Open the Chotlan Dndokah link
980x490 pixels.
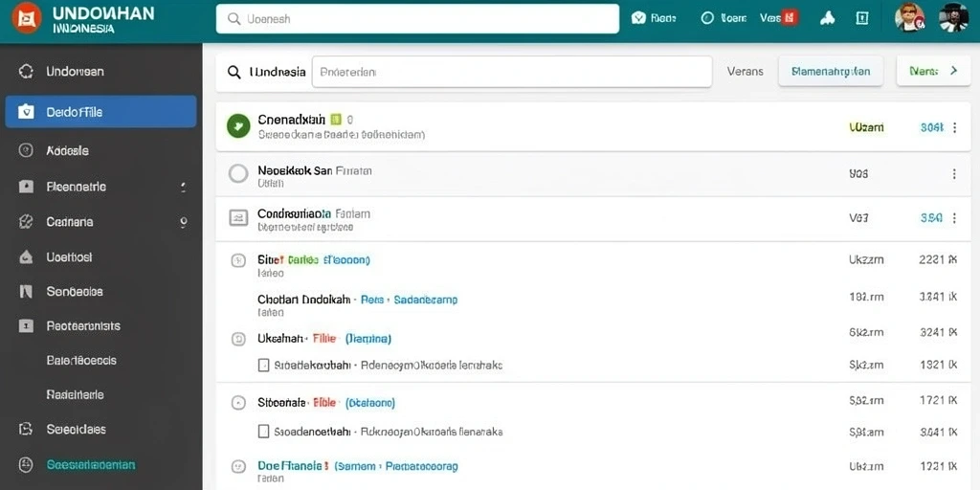click(303, 300)
